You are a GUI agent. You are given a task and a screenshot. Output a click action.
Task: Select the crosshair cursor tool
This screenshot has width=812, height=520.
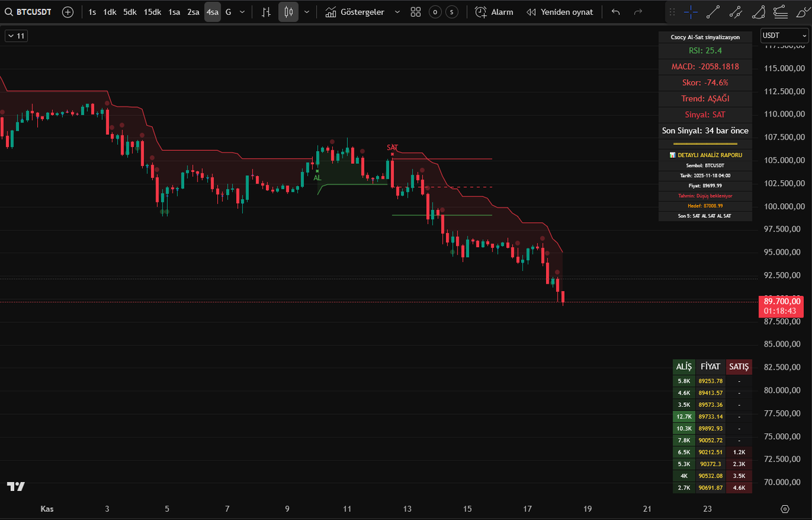tap(691, 12)
